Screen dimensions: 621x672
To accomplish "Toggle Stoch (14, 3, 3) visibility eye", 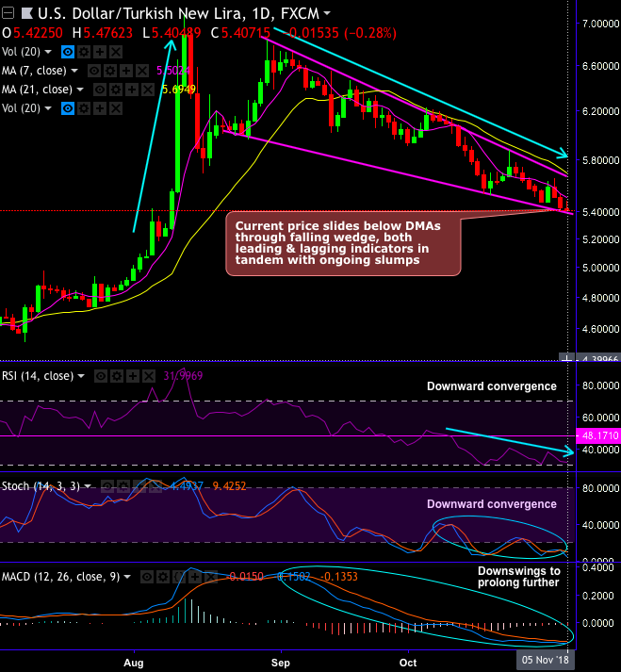I will [107, 486].
